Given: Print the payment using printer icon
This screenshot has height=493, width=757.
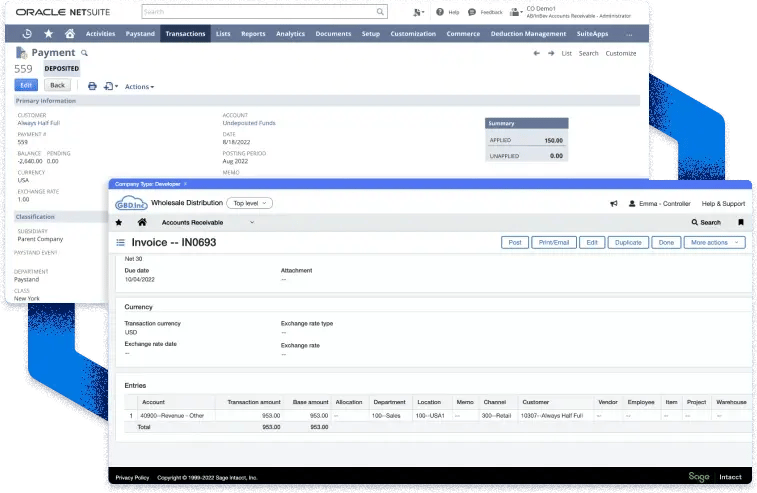Looking at the screenshot, I should (x=92, y=86).
